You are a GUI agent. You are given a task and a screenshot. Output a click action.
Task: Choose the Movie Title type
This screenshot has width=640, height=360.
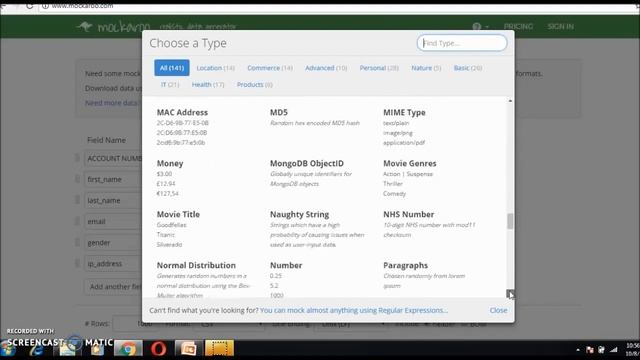pos(178,214)
